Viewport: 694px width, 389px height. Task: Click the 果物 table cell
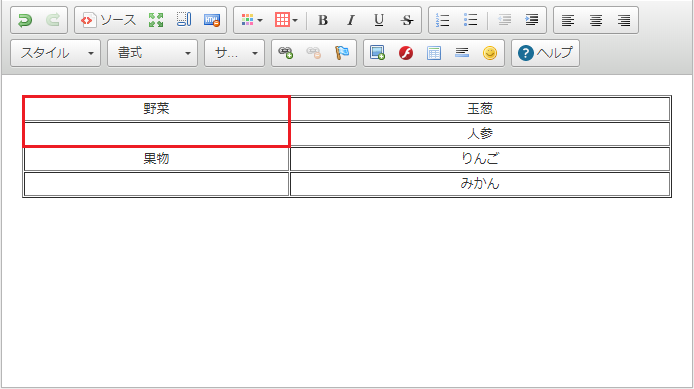coord(156,159)
